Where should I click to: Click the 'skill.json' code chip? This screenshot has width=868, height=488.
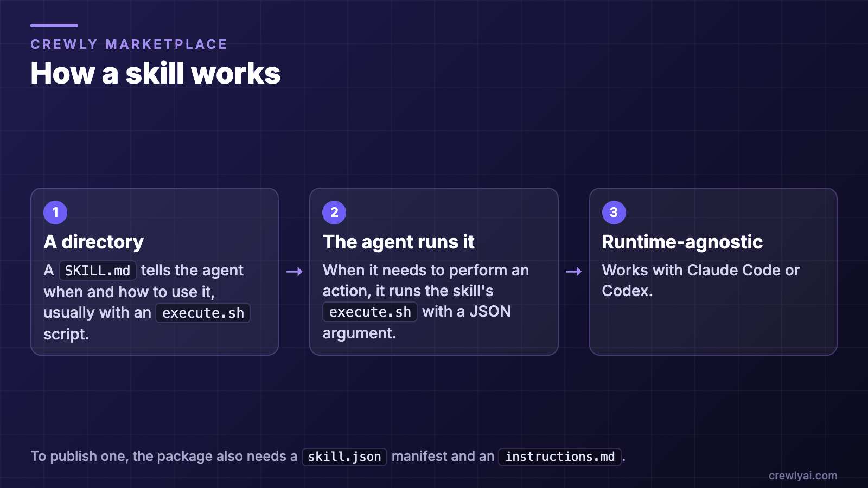click(x=344, y=457)
